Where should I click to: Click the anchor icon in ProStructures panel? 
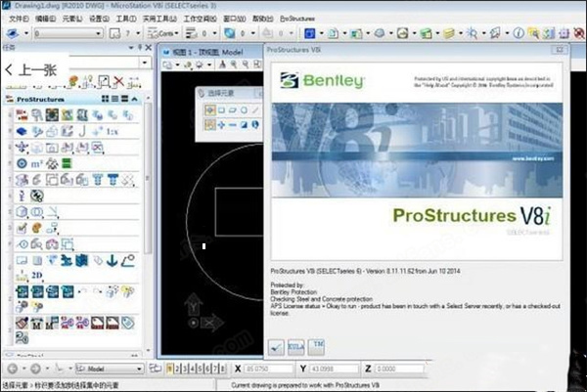(112, 260)
